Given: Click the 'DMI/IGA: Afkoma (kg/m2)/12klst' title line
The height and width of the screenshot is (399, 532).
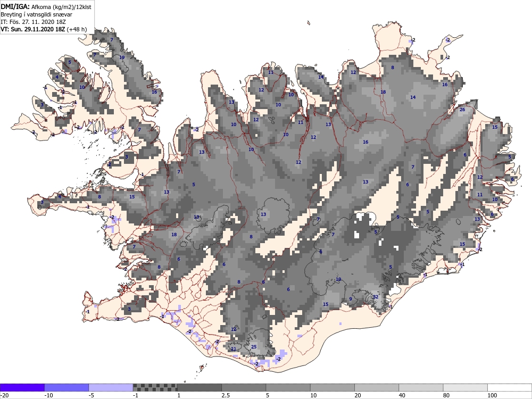Looking at the screenshot, I should pyautogui.click(x=46, y=7).
